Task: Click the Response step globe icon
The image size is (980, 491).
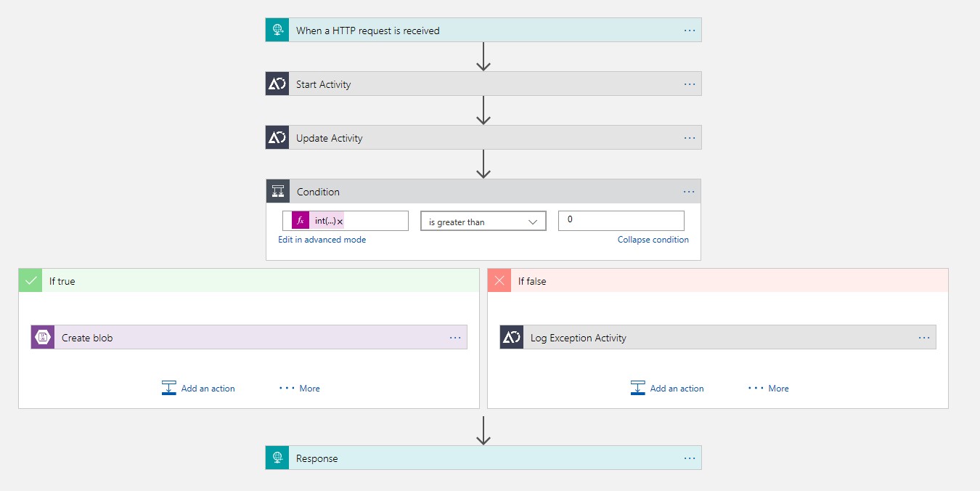Action: pos(277,458)
